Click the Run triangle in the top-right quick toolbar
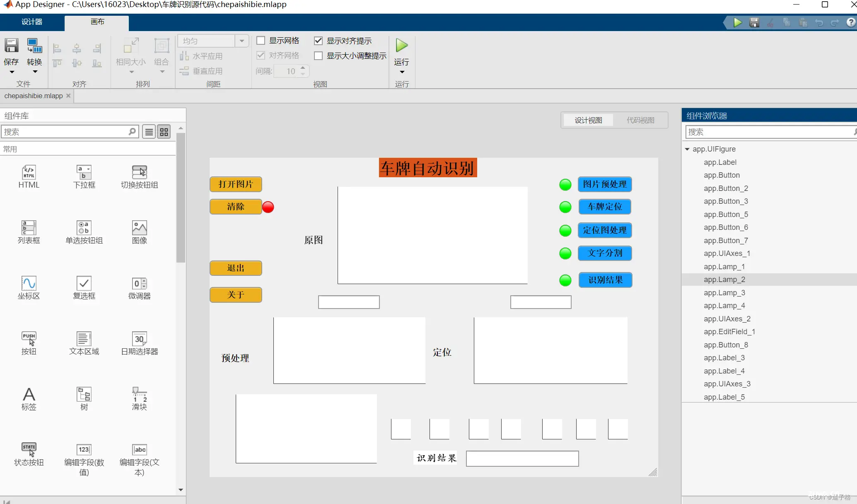Viewport: 857px width, 504px height. click(x=737, y=22)
